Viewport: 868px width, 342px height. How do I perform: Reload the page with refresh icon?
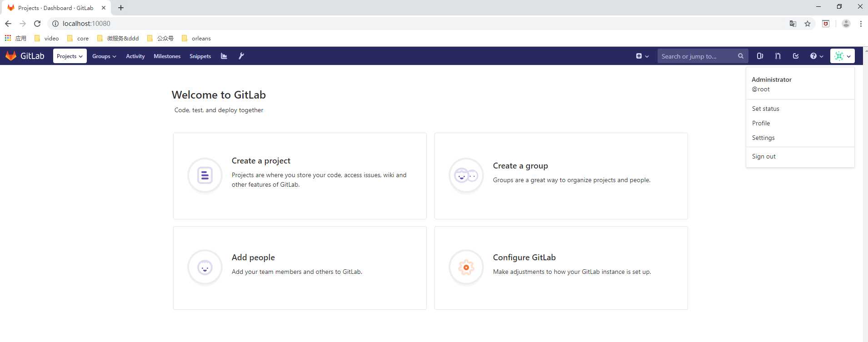tap(37, 24)
